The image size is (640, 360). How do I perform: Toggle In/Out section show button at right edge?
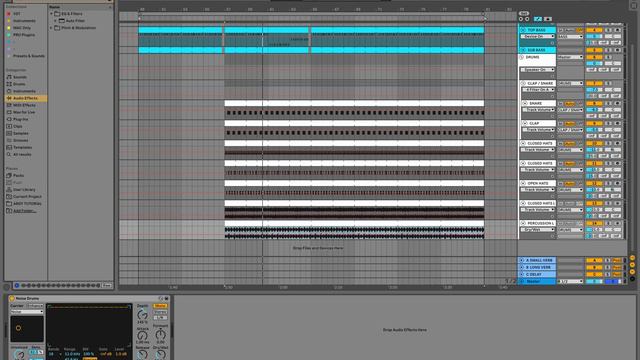pos(632,258)
